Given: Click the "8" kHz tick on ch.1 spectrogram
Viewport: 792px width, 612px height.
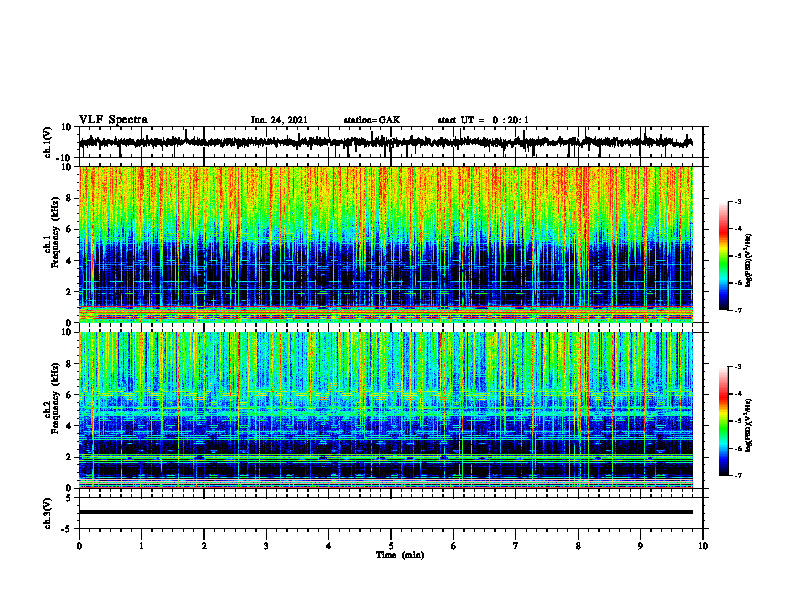Looking at the screenshot, I should [70, 198].
